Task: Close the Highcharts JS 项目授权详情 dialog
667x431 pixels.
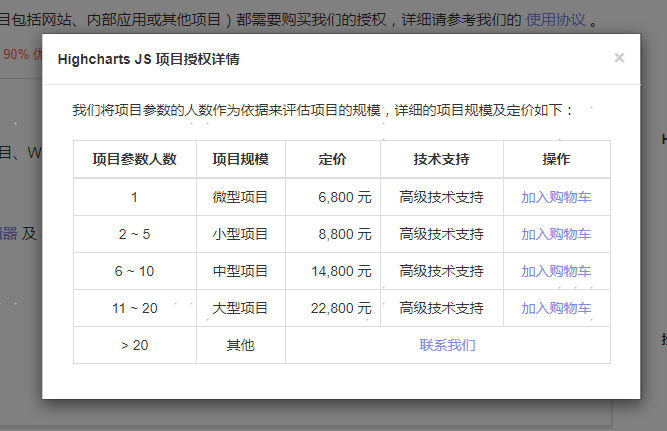Action: point(619,58)
